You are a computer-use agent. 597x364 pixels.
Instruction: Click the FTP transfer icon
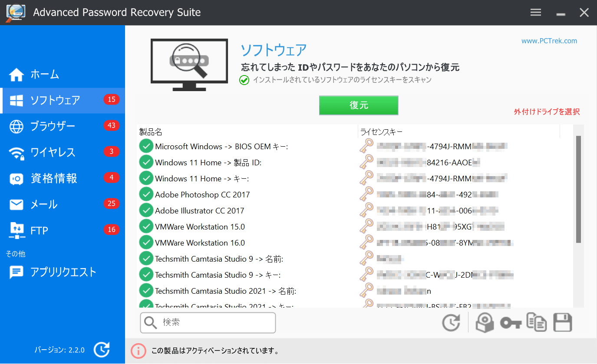click(16, 230)
